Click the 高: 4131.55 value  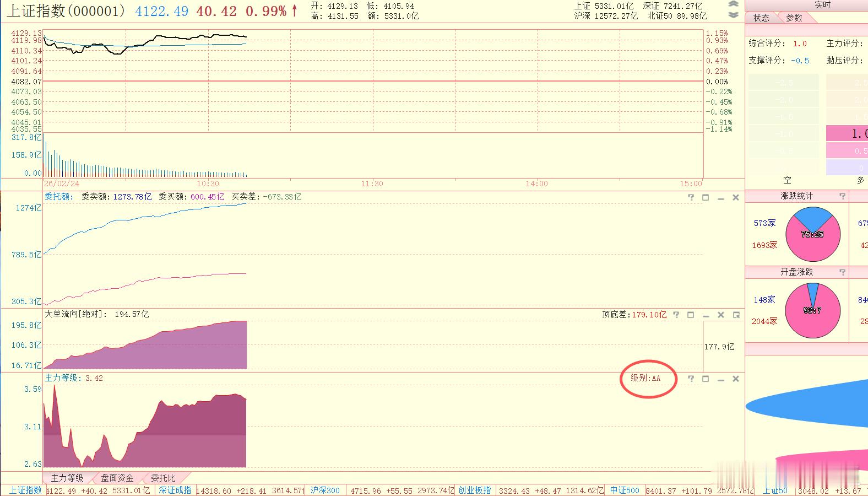(334, 16)
